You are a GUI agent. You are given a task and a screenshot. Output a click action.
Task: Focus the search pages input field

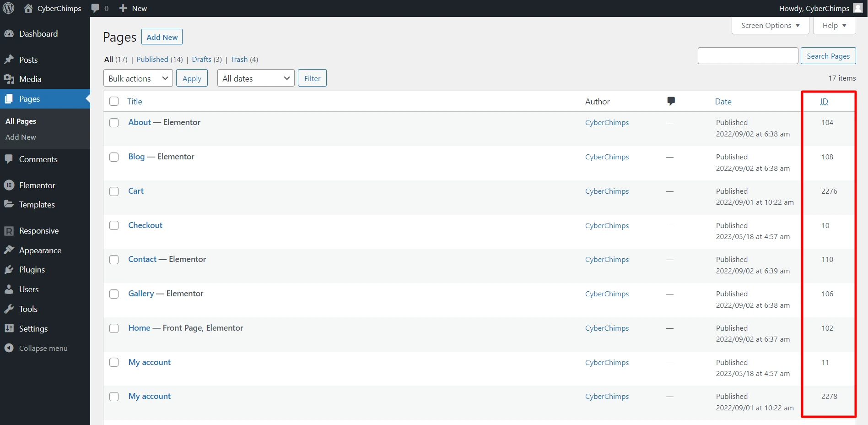748,56
